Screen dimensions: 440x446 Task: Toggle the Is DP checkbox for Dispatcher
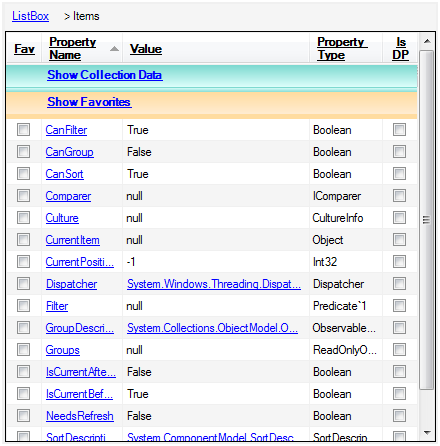[x=399, y=284]
